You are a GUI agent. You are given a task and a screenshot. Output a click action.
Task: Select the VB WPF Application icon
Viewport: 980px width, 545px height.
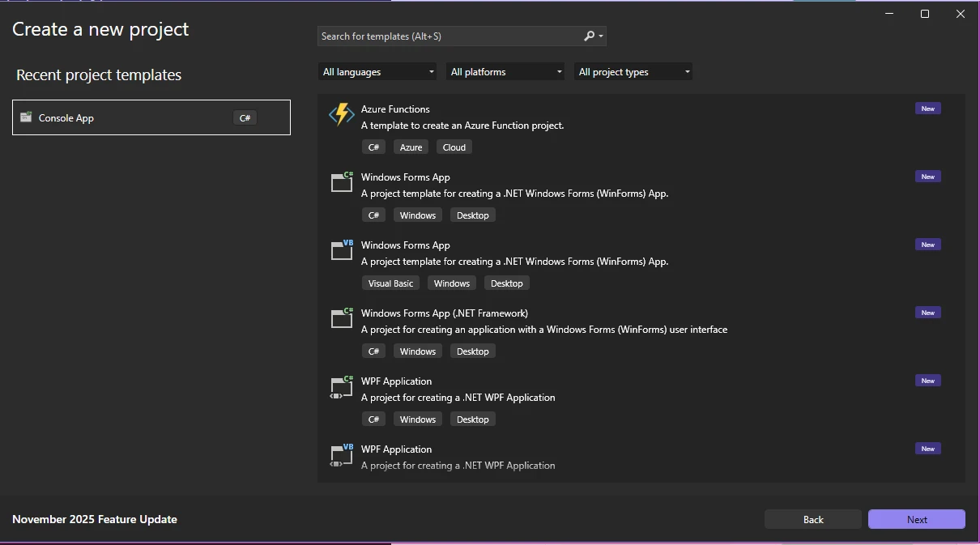click(x=342, y=454)
